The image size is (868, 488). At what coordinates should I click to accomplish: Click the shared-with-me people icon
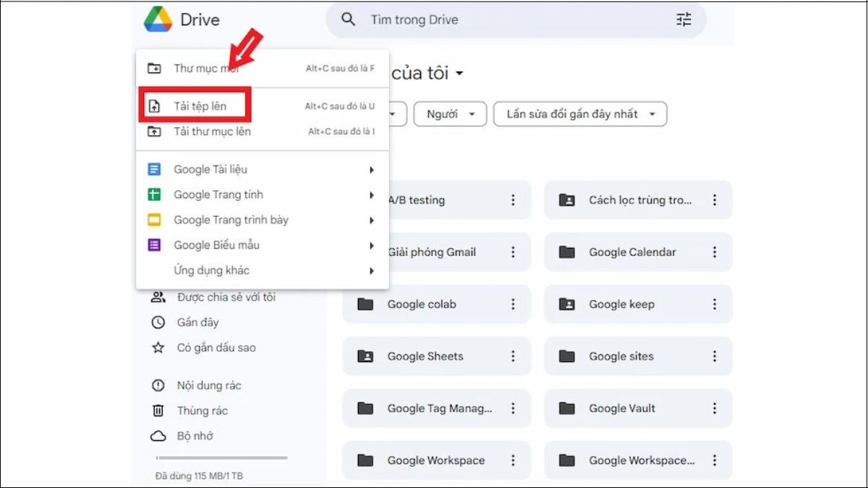click(x=158, y=297)
